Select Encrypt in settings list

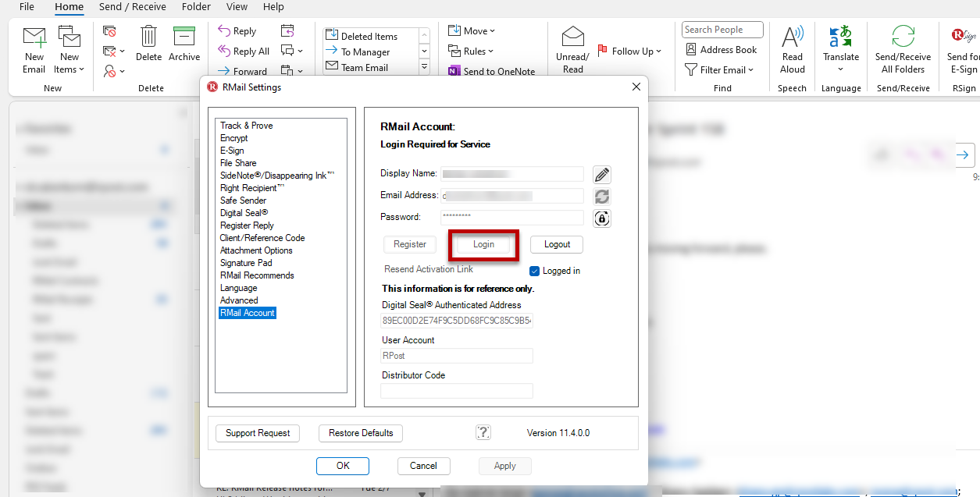[x=233, y=138]
